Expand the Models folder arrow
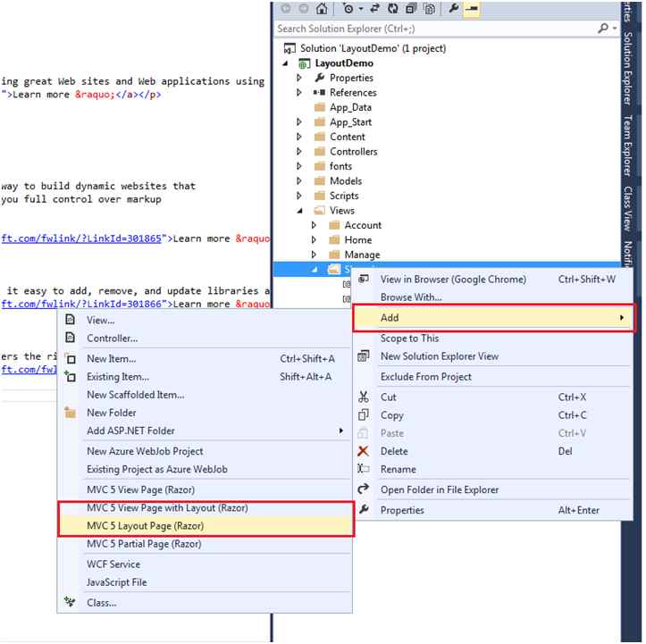The width and height of the screenshot is (646, 644). click(299, 181)
